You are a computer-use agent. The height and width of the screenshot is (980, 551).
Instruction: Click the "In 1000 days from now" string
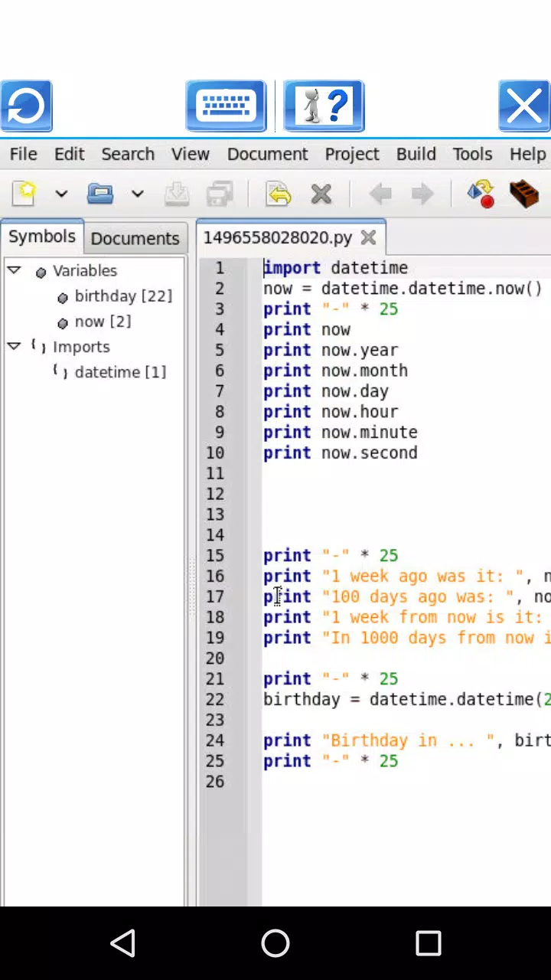[435, 638]
